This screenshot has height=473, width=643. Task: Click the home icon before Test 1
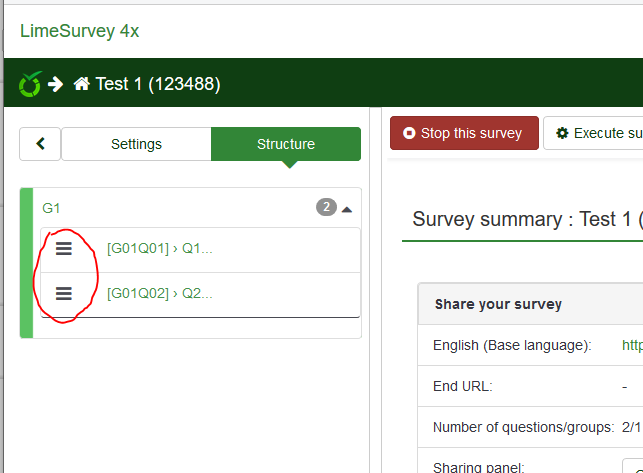pos(83,84)
